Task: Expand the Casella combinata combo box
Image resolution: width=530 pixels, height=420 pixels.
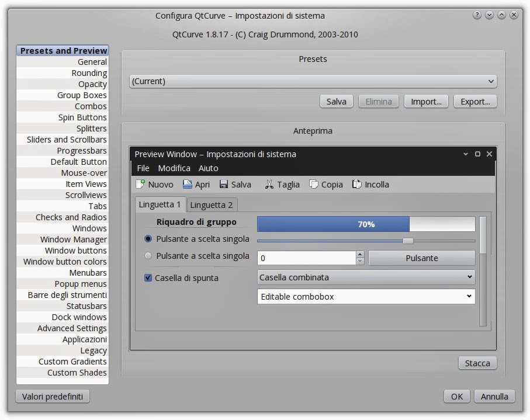Action: point(366,277)
